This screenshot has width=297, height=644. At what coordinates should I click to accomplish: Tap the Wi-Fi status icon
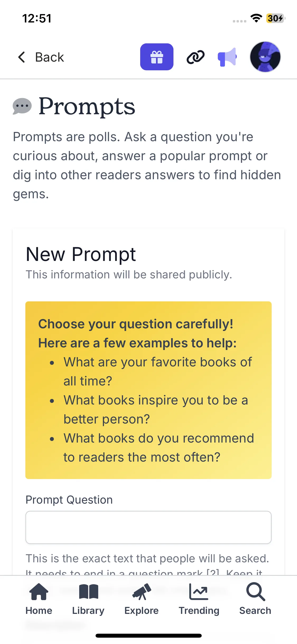(256, 18)
